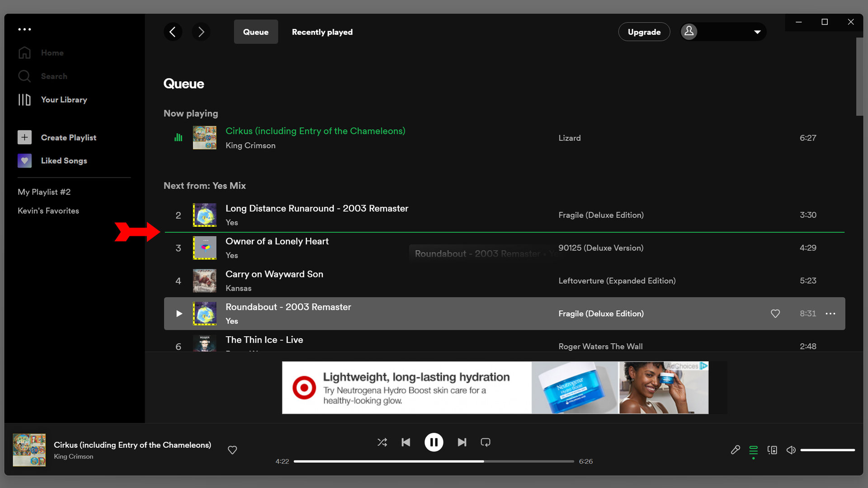
Task: Click the skip to previous track icon
Action: [x=406, y=442]
